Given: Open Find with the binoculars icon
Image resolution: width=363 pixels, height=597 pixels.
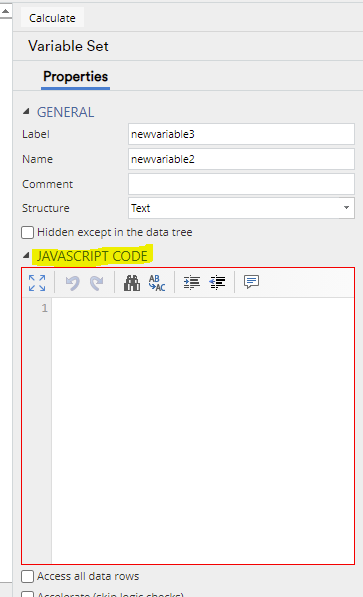Looking at the screenshot, I should [132, 283].
